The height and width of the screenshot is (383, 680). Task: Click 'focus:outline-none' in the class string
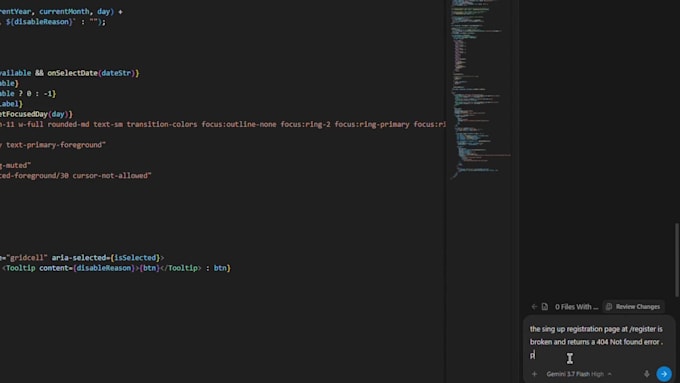[x=239, y=124]
